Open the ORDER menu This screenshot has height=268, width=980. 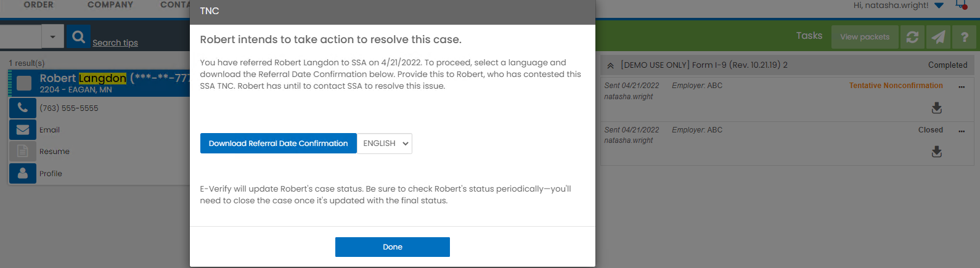pyautogui.click(x=39, y=5)
